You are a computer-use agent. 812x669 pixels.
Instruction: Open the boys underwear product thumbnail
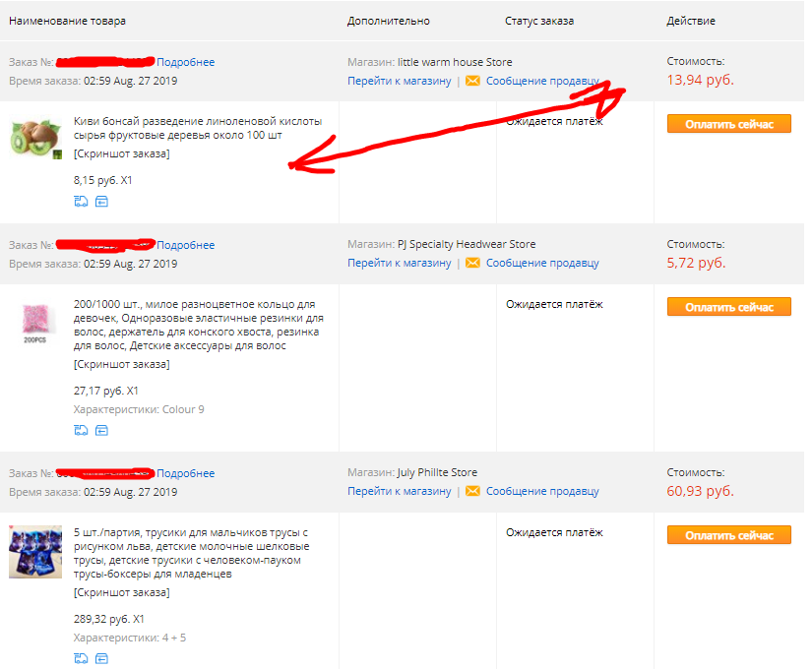pyautogui.click(x=35, y=552)
